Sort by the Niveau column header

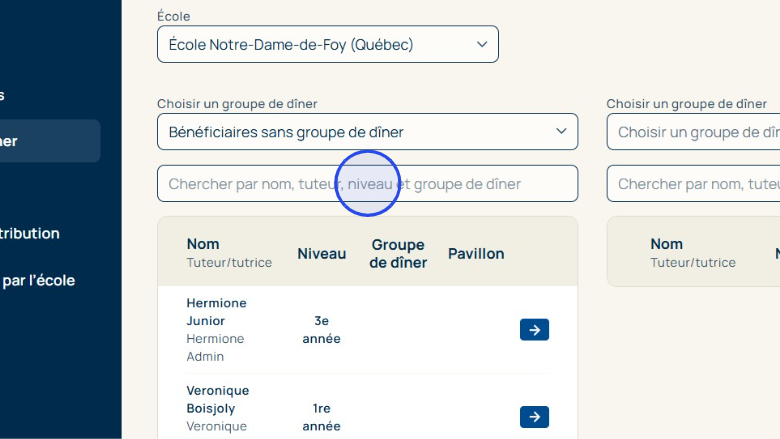pyautogui.click(x=322, y=254)
